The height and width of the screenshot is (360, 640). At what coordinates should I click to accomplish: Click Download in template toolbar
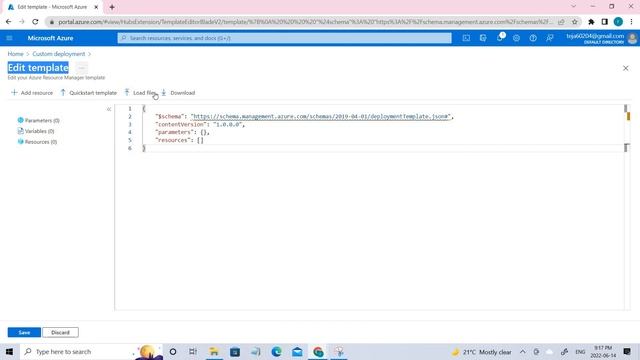point(178,93)
